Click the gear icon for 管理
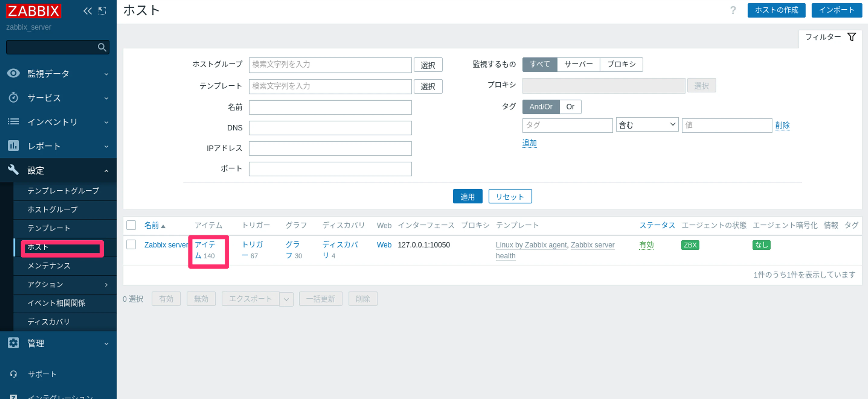868x399 pixels. tap(14, 343)
